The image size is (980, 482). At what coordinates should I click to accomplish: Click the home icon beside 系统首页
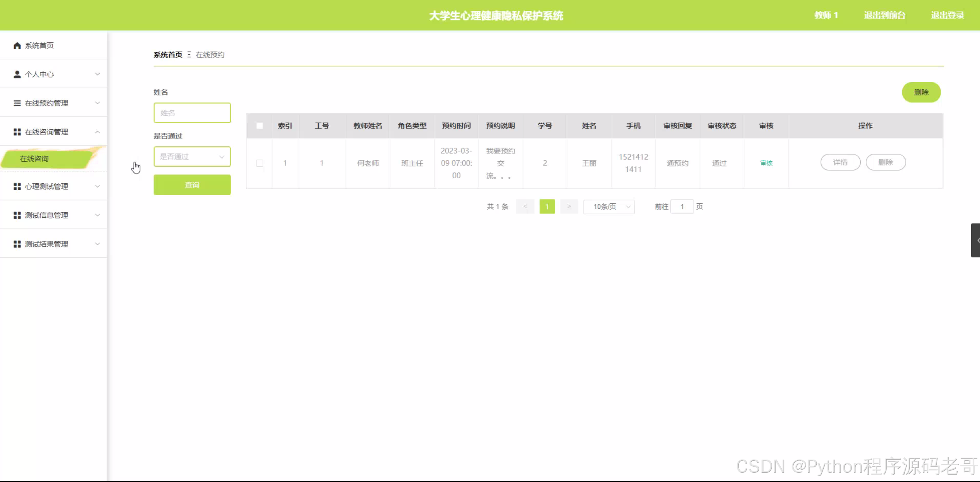point(17,46)
